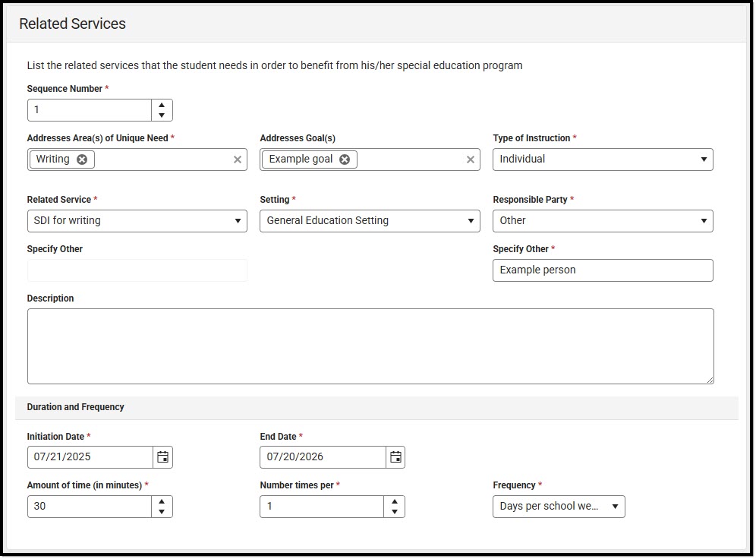Decrease Amount of time in minutes
This screenshot has width=756, height=559.
162,512
